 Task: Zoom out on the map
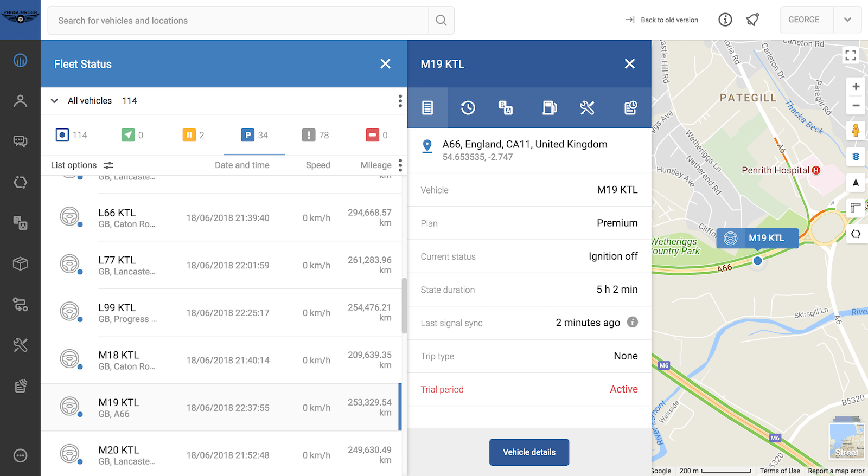tap(856, 106)
